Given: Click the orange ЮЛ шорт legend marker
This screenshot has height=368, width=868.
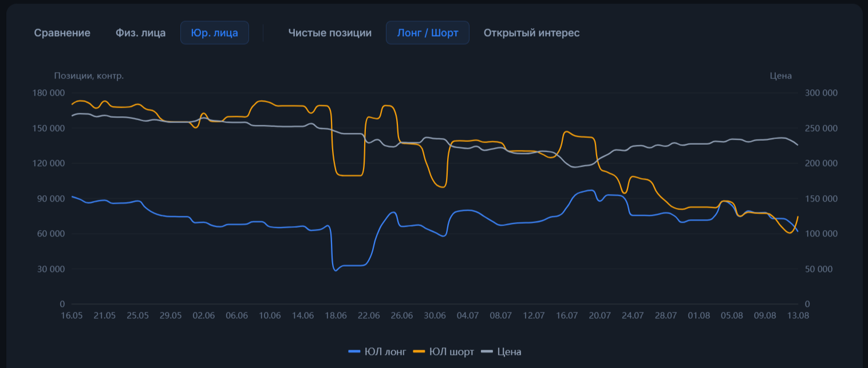Looking at the screenshot, I should (420, 352).
